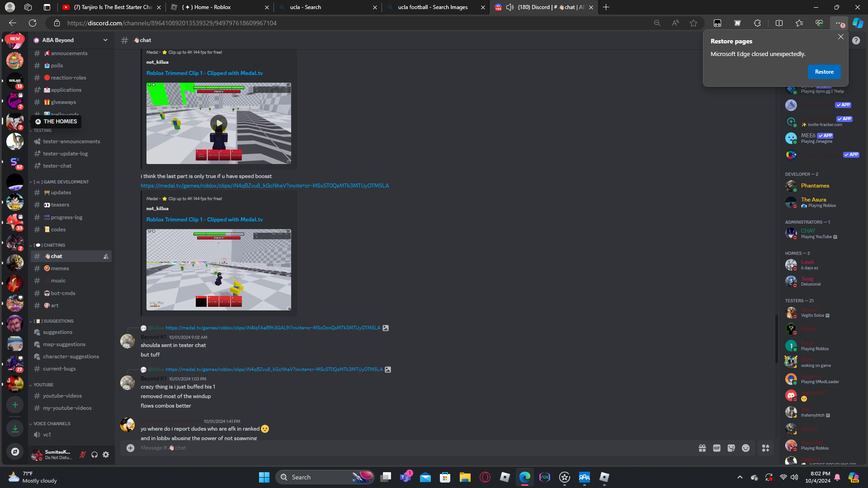Open medal.tv link under speed boost message
This screenshot has height=488, width=868.
coord(264,186)
